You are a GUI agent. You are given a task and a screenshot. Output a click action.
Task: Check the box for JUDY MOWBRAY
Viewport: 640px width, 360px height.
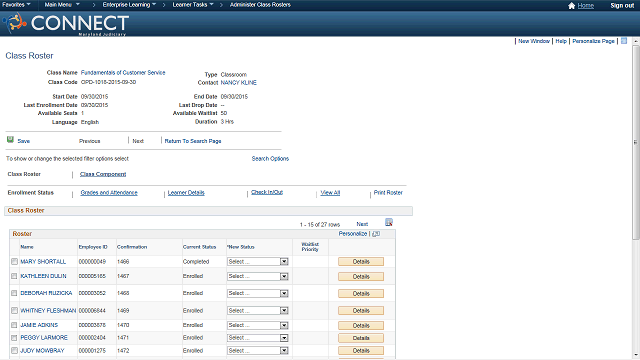tap(14, 351)
